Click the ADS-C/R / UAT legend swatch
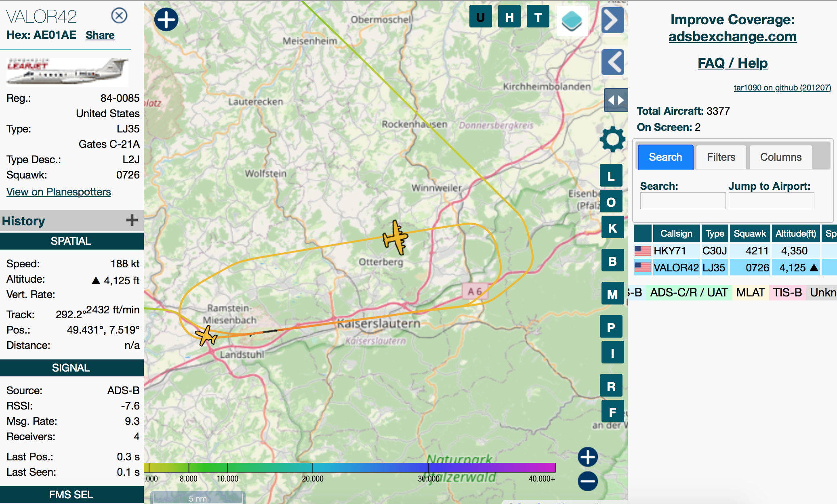 [689, 292]
